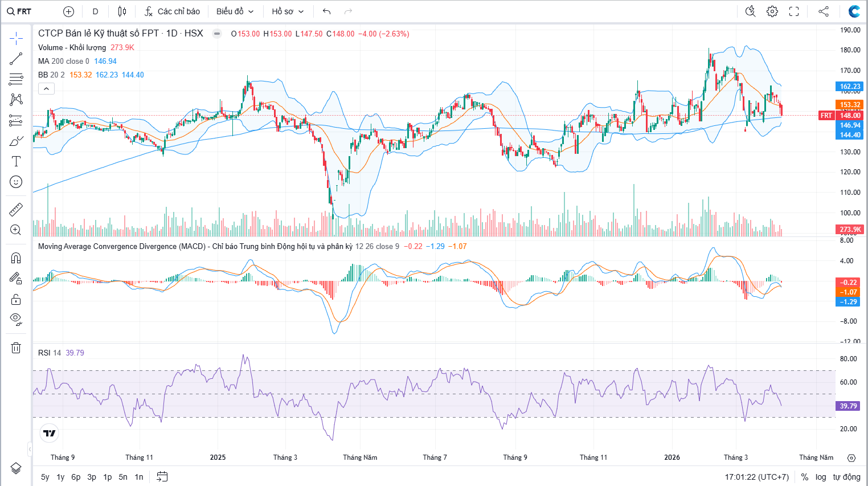Select the 6p time range button
The width and height of the screenshot is (868, 486).
pyautogui.click(x=76, y=477)
